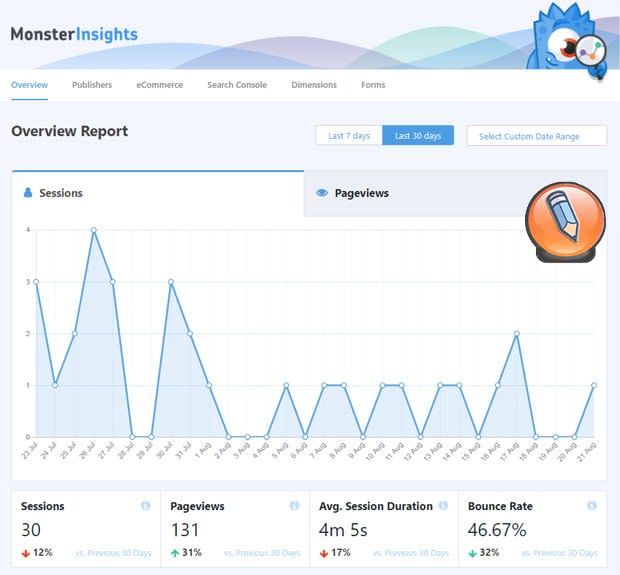Click the 21 Aug data point
620x575 pixels.
click(x=594, y=385)
